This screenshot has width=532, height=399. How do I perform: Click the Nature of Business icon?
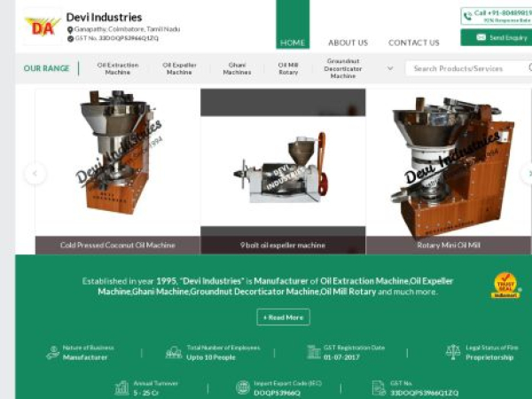(x=52, y=353)
